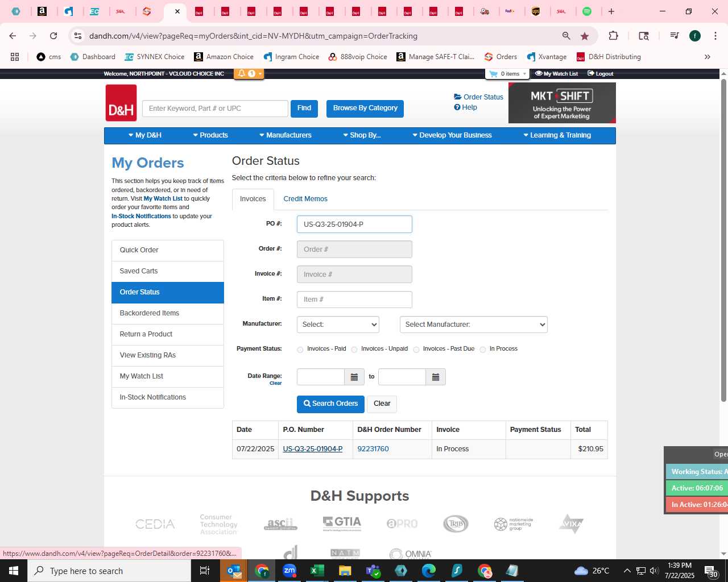
Task: Open Excel from the taskbar
Action: (317, 571)
